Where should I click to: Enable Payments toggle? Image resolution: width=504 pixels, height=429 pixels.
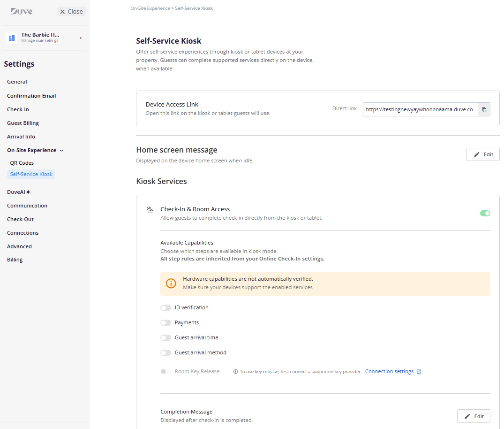click(166, 322)
